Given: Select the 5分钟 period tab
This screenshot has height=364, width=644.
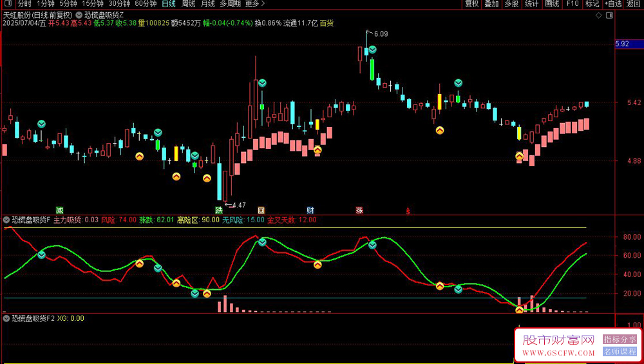Looking at the screenshot, I should tap(68, 4).
